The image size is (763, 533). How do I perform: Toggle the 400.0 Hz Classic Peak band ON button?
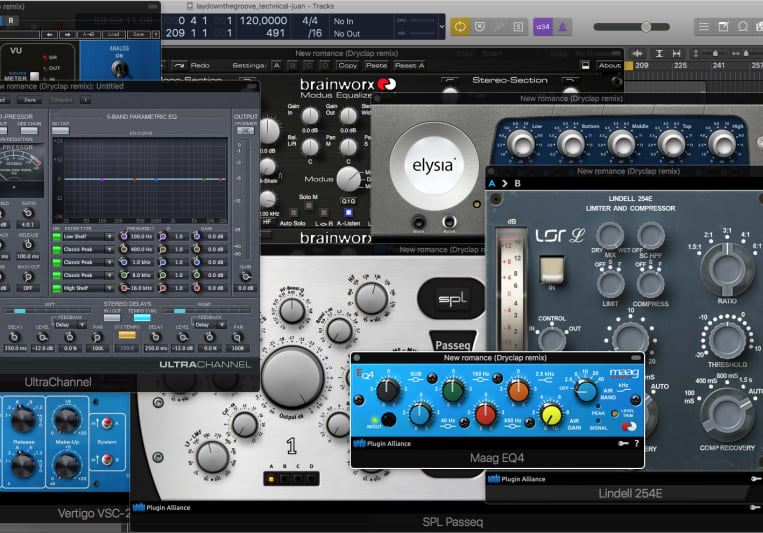[56, 249]
